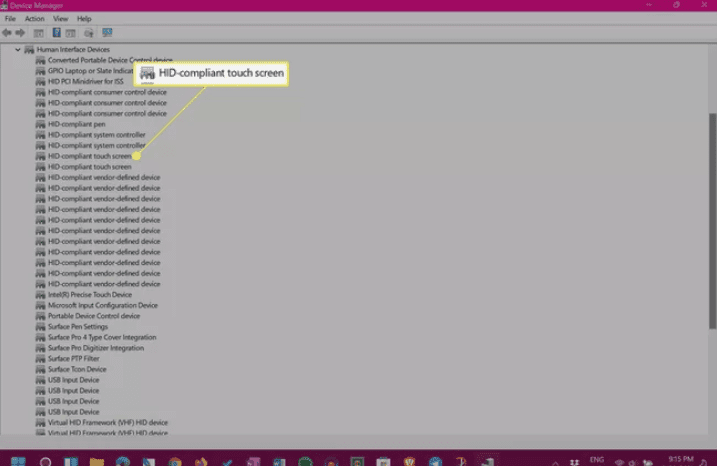Open the Help menu
Image resolution: width=717 pixels, height=466 pixels.
[x=84, y=18]
